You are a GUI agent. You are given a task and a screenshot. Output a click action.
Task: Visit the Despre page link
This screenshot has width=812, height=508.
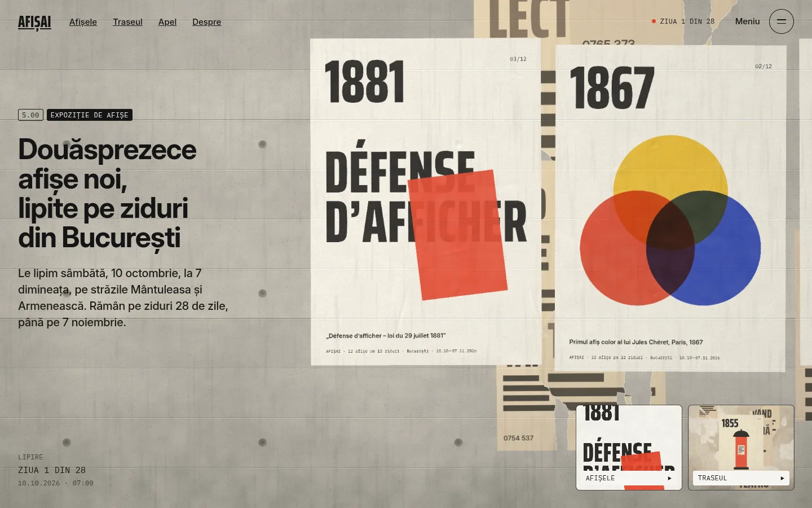(x=206, y=22)
